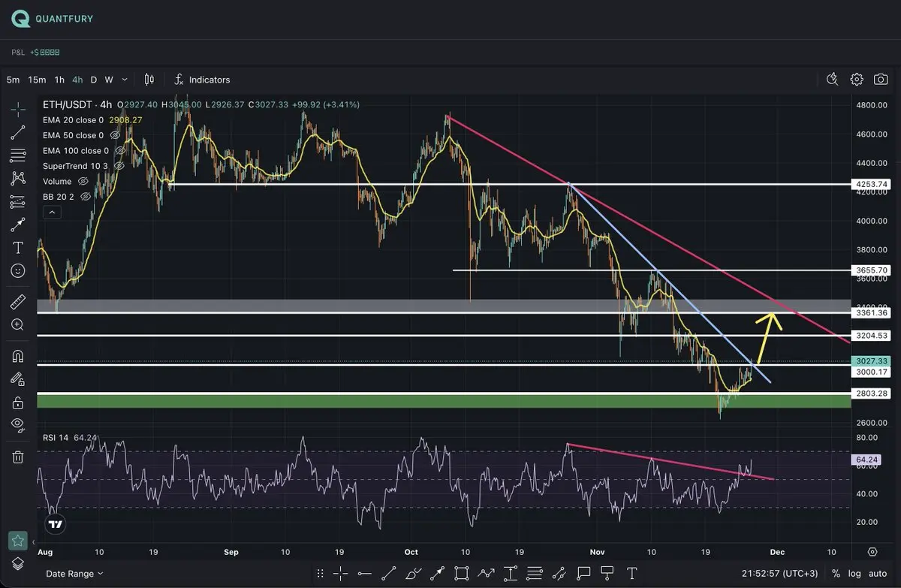Select the brush tool in bottom toolbar
901x588 pixels.
pyautogui.click(x=413, y=573)
